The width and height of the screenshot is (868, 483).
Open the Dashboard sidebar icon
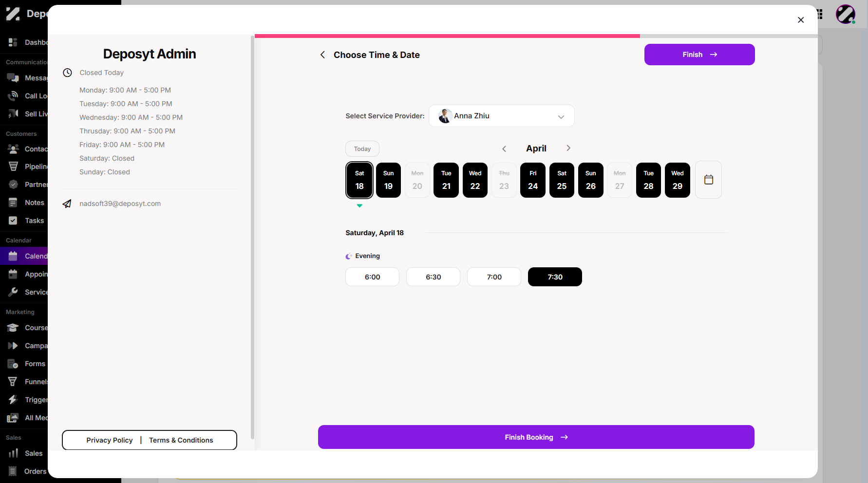click(13, 42)
